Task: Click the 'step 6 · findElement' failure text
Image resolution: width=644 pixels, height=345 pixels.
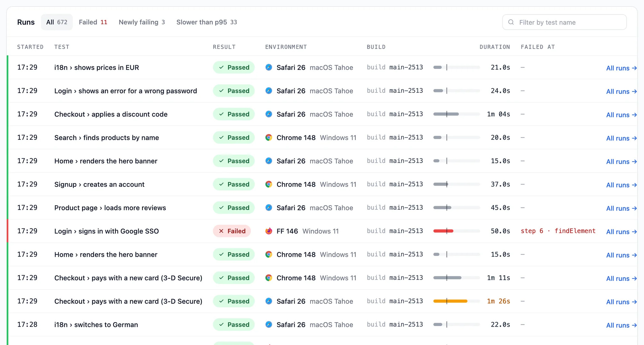Action: (x=558, y=231)
